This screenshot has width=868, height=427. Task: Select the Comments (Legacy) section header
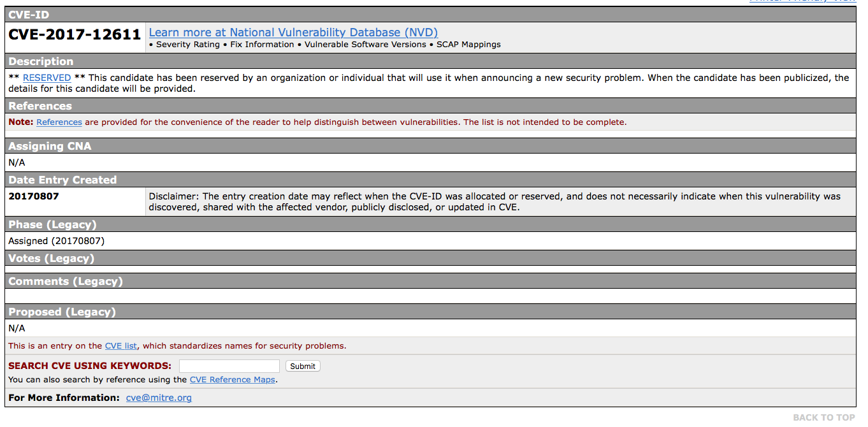click(x=65, y=281)
